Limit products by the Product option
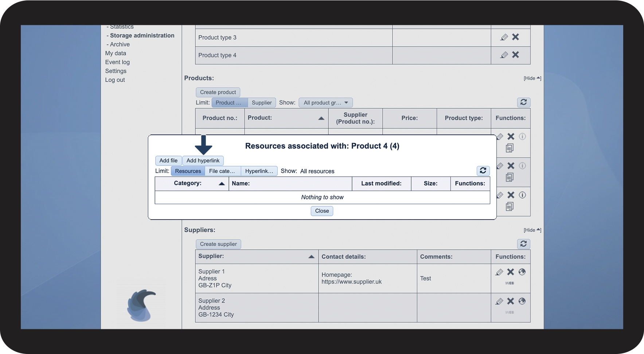This screenshot has width=644, height=354. coord(230,103)
